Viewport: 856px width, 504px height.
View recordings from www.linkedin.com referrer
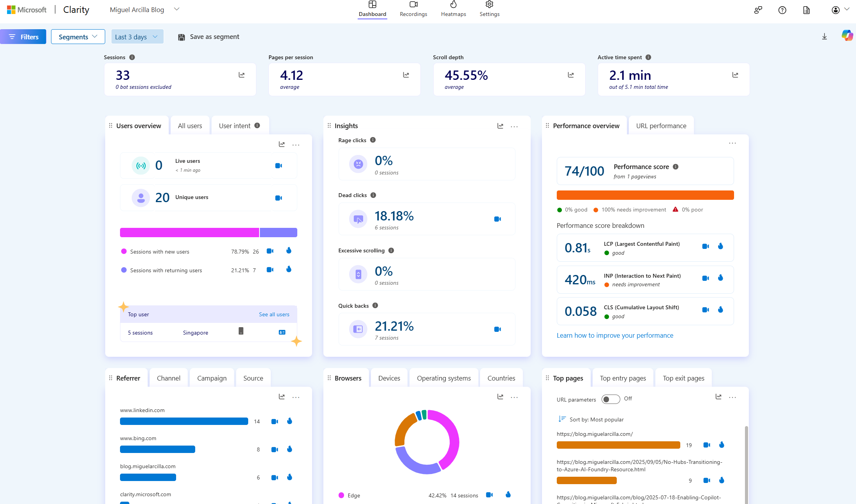(275, 421)
